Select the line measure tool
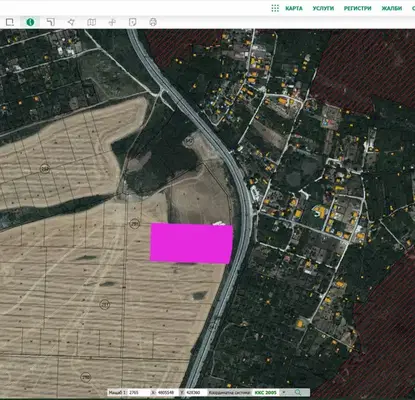 (51, 22)
